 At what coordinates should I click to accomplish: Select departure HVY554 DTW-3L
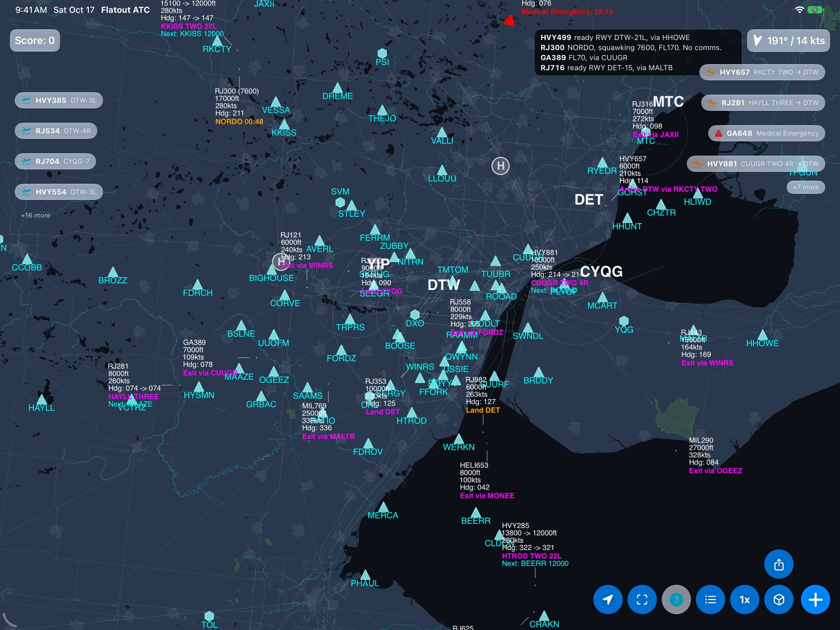[x=59, y=192]
